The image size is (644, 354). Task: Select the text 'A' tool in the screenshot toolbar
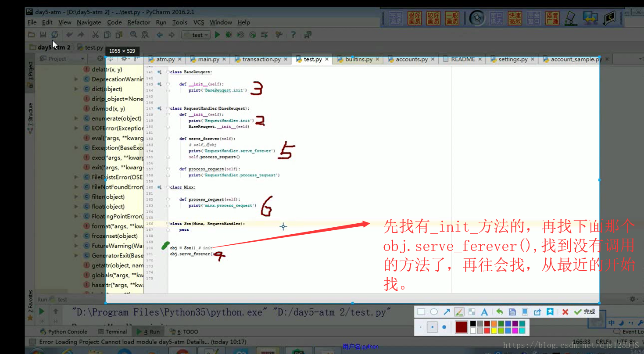[x=484, y=312]
